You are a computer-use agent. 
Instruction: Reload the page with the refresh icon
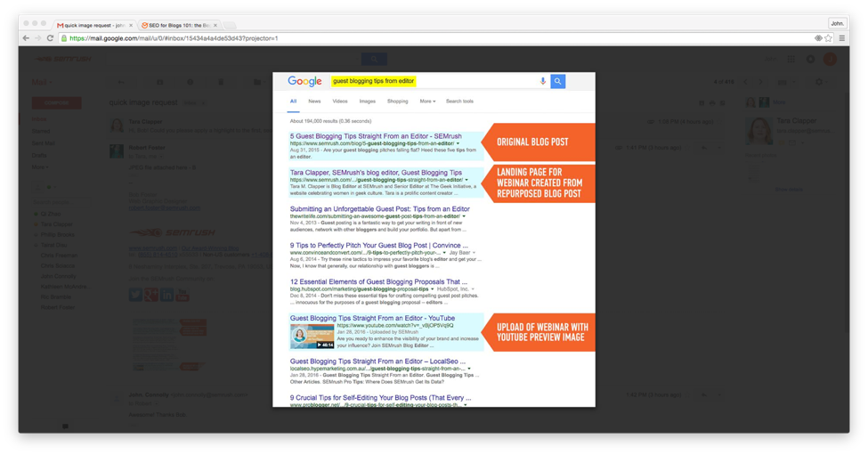click(x=50, y=38)
